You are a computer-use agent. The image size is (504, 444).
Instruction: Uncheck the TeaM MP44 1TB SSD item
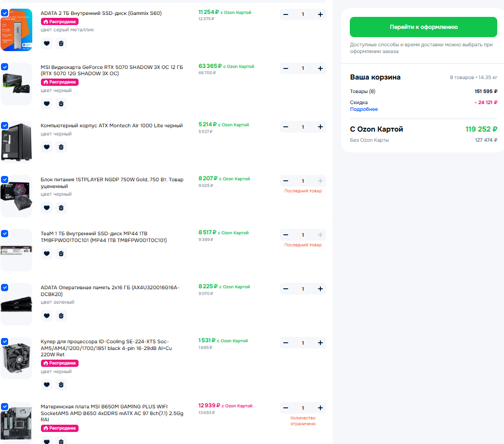(x=4, y=233)
